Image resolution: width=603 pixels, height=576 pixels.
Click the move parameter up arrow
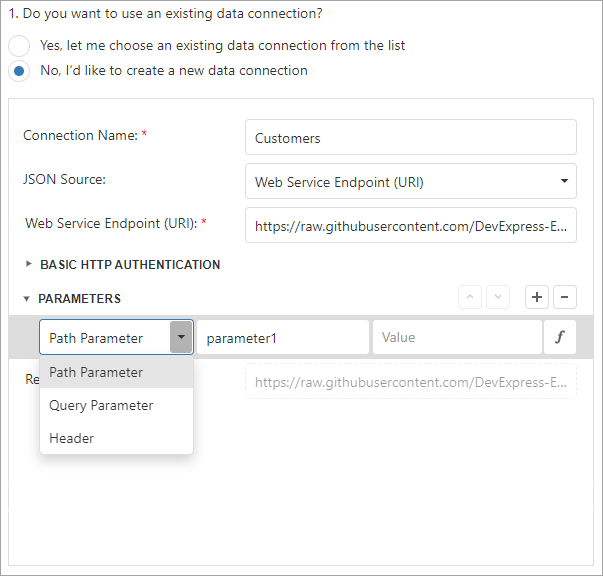[x=470, y=297]
